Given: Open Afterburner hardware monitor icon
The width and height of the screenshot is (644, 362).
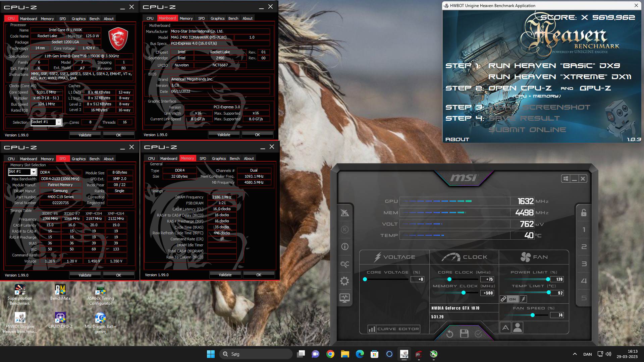Looking at the screenshot, I should 344,298.
